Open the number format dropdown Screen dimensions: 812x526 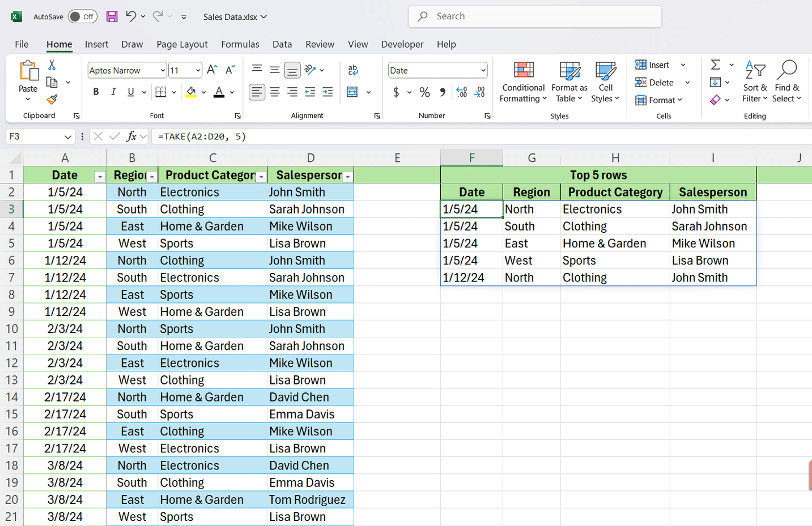tap(483, 70)
